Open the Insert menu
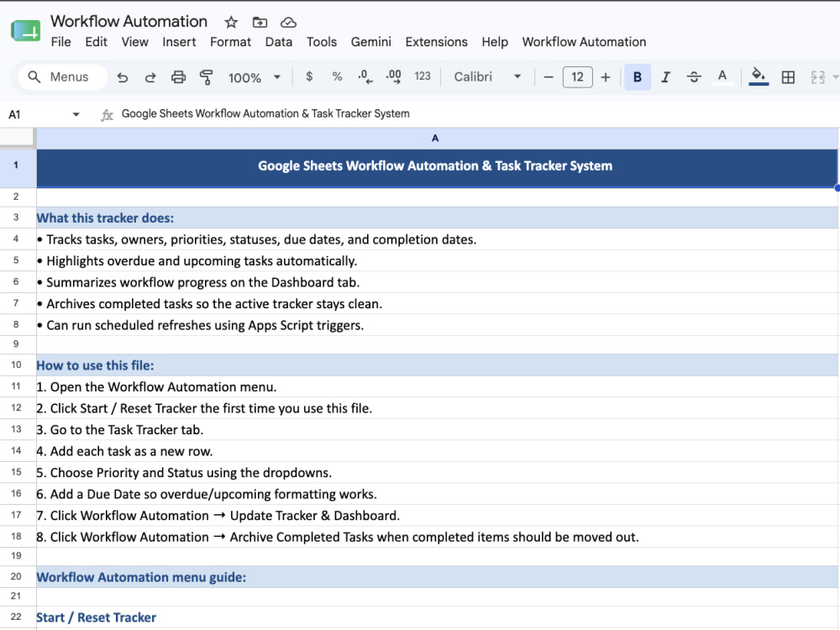Screen dimensions: 840x630 (x=179, y=42)
